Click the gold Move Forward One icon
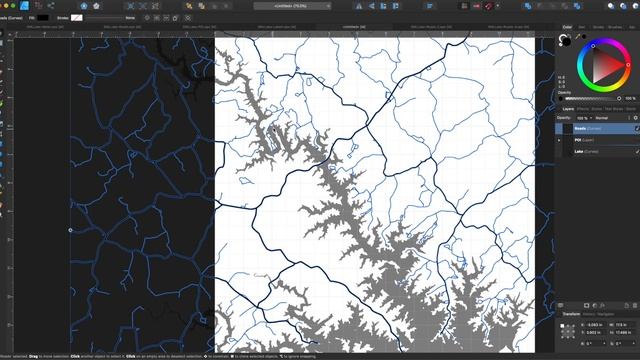 pyautogui.click(x=202, y=6)
